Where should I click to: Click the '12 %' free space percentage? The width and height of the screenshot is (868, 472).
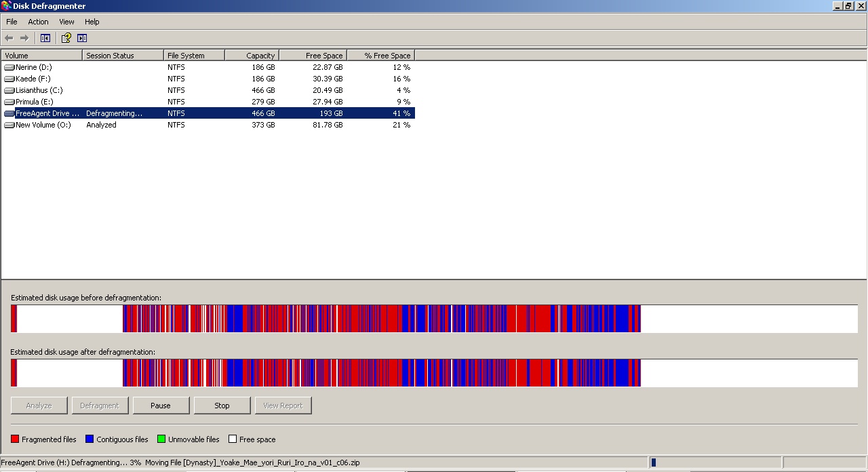(402, 67)
